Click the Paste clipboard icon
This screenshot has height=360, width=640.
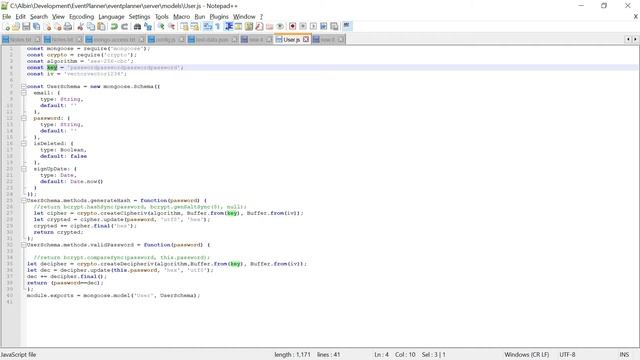(x=101, y=27)
